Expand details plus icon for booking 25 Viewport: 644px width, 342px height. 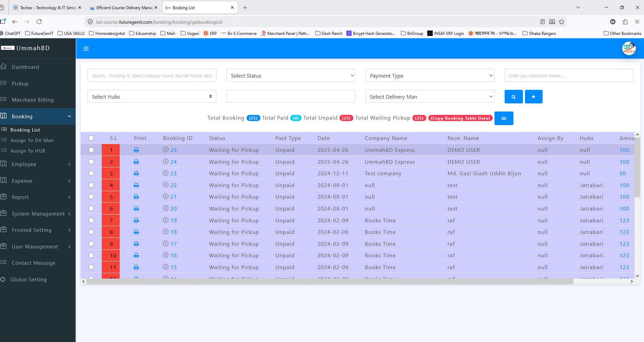tap(165, 149)
